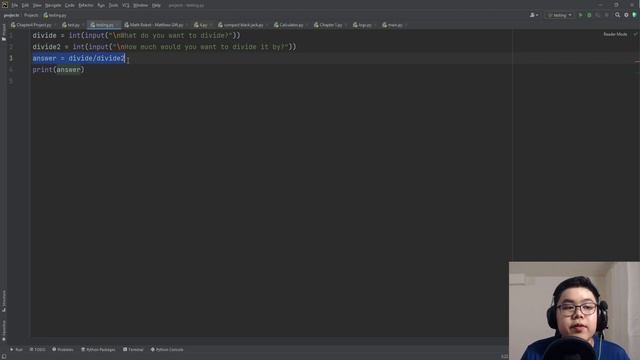
Task: Click the Stop icon in toolbar
Action: 606,15
